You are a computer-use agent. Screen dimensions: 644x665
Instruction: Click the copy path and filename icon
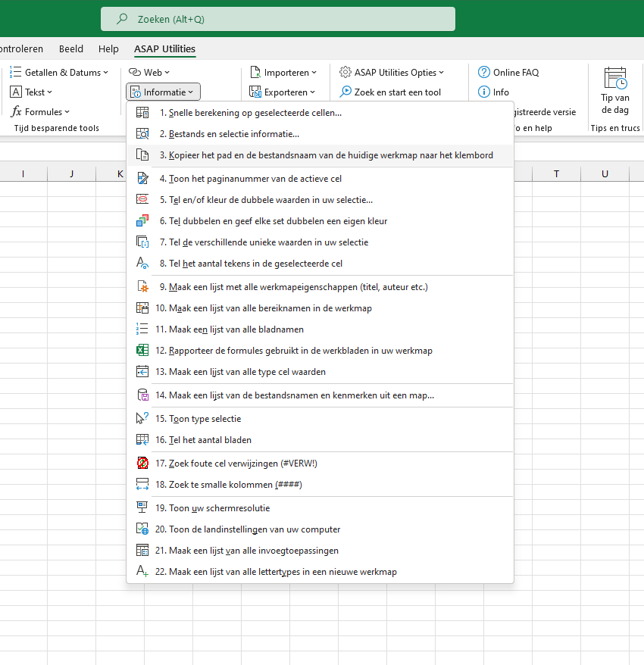[142, 155]
